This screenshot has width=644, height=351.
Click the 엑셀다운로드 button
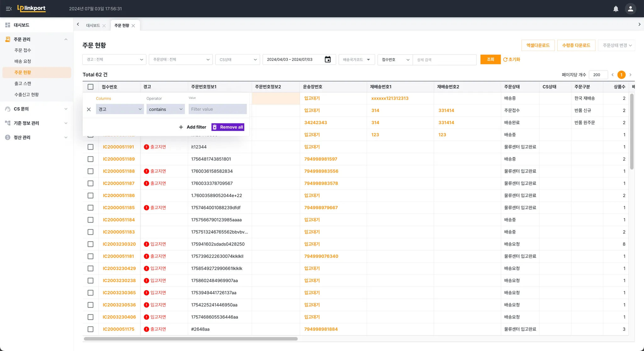pyautogui.click(x=538, y=45)
